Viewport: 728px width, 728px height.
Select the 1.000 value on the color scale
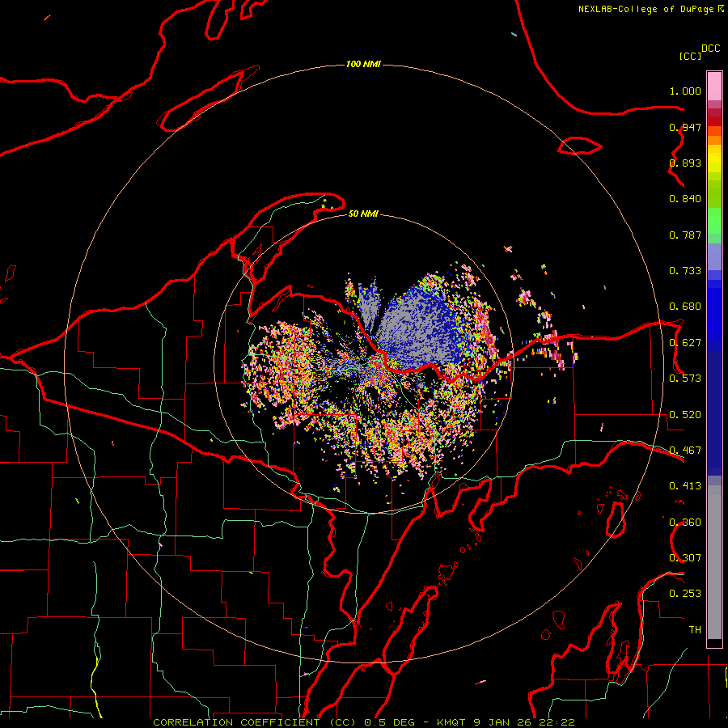point(685,91)
